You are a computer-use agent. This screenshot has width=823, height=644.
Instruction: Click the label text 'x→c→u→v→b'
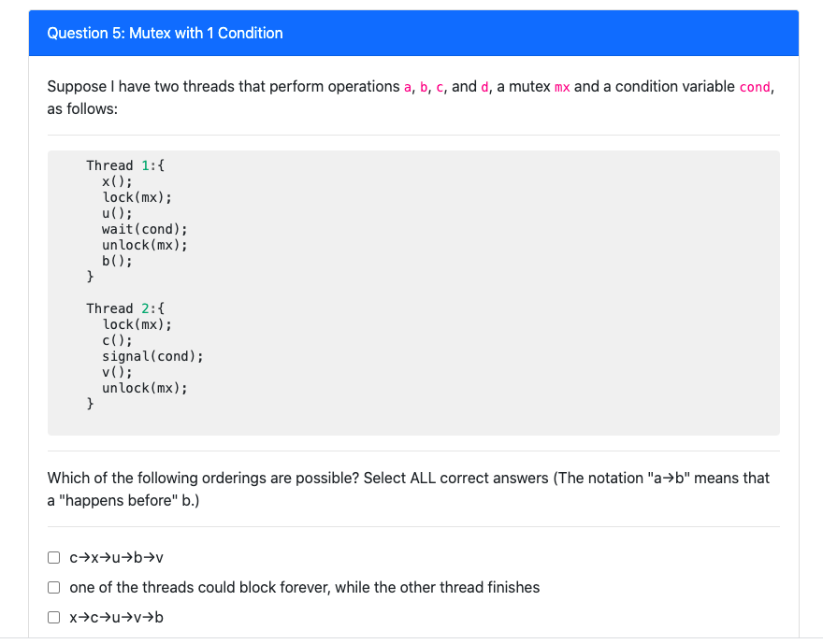click(117, 617)
